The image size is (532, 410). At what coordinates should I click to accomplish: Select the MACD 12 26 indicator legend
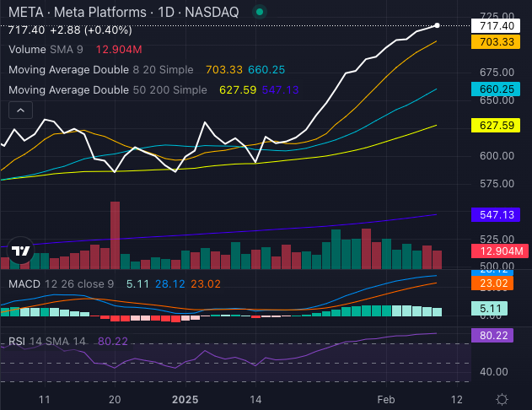click(61, 284)
